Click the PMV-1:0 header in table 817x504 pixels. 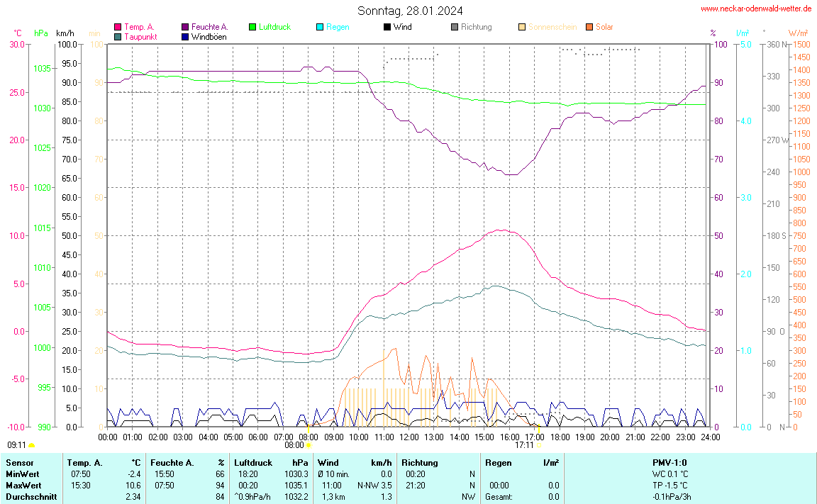[670, 462]
